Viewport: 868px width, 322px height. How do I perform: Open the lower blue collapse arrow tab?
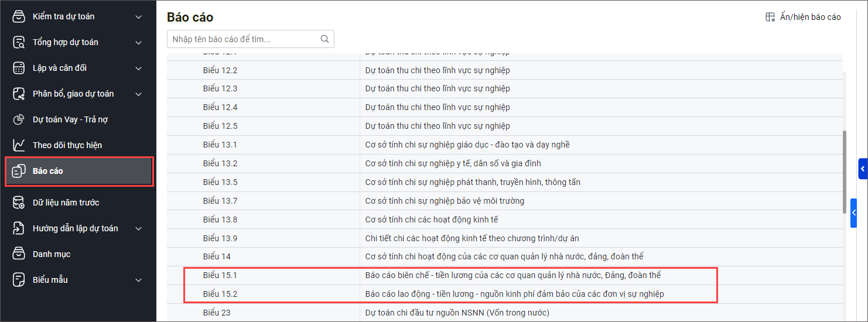pos(854,213)
